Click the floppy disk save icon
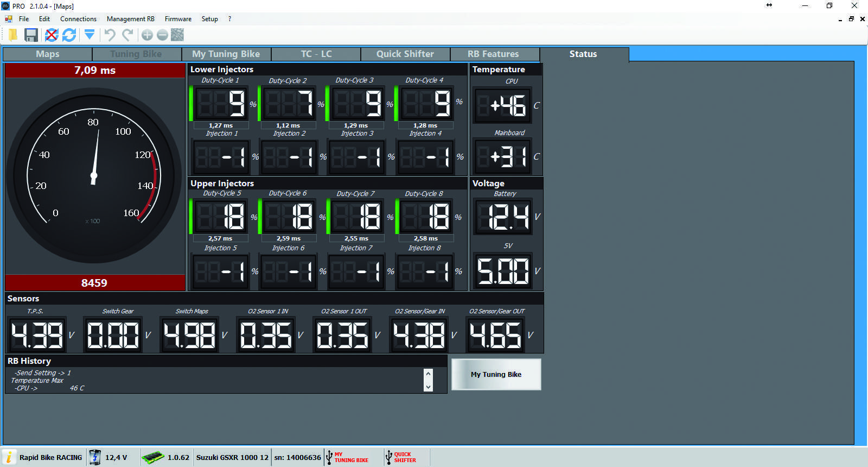Screen dimensions: 868x467 point(31,35)
